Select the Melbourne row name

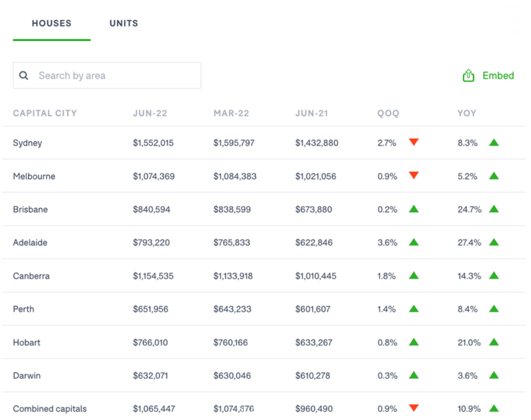[x=34, y=176]
